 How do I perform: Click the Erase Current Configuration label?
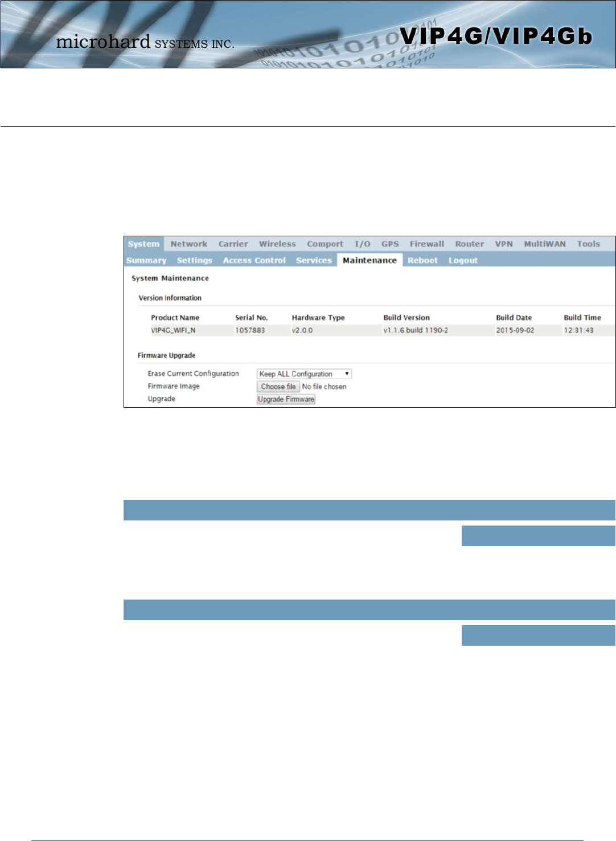point(193,374)
